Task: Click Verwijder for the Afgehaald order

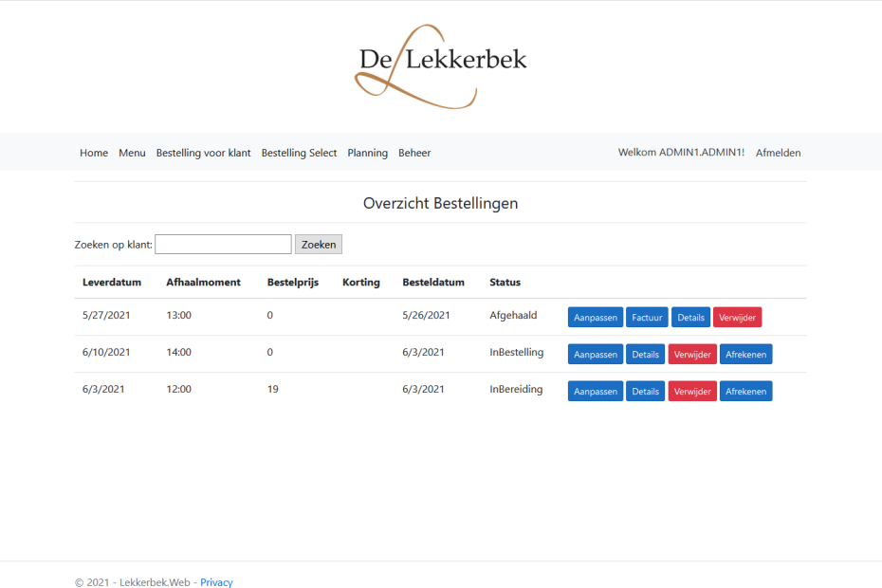Action: pos(737,318)
